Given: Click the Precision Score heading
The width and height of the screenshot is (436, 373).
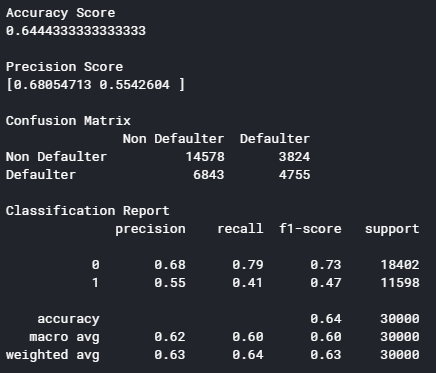Looking at the screenshot, I should click(64, 67).
